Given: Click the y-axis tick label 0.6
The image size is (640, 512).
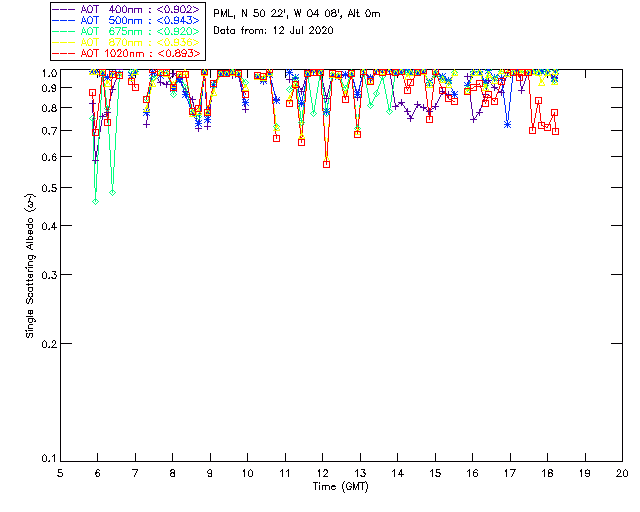Looking at the screenshot, I should pos(49,157).
